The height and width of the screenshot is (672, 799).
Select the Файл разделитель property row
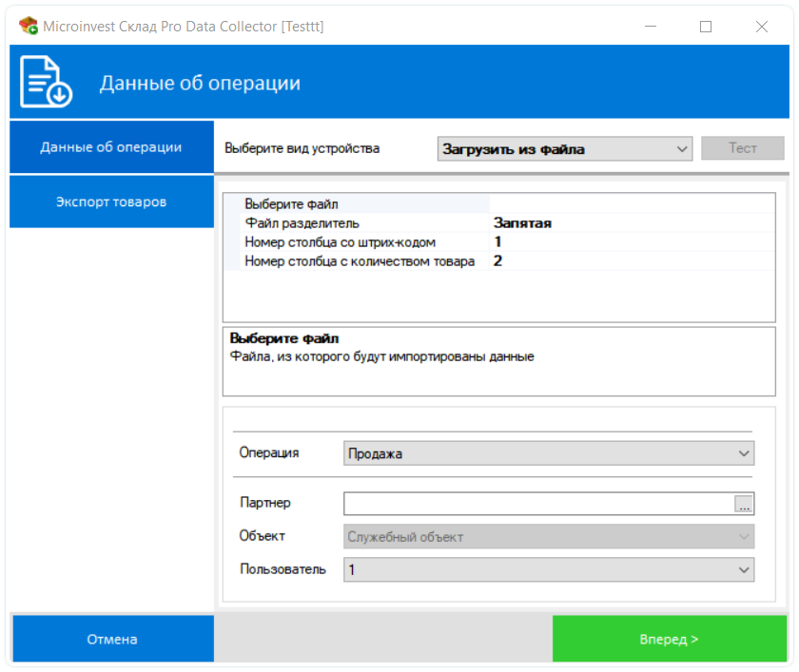(499, 223)
